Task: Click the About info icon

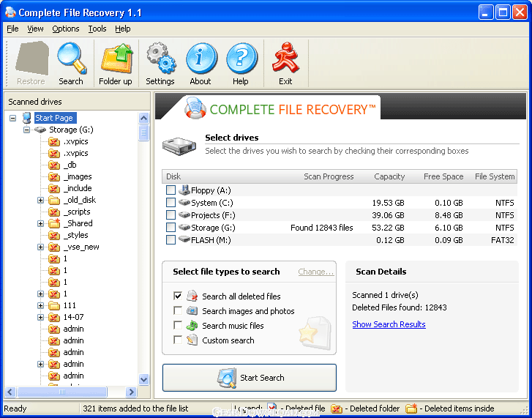Action: pyautogui.click(x=201, y=59)
